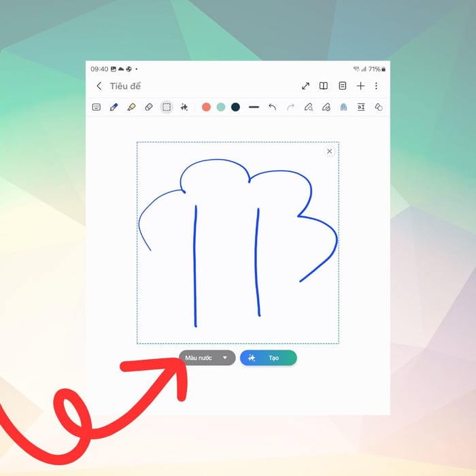Screen dimensions: 476x476
Task: Open the three-dot more options menu
Action: [376, 86]
